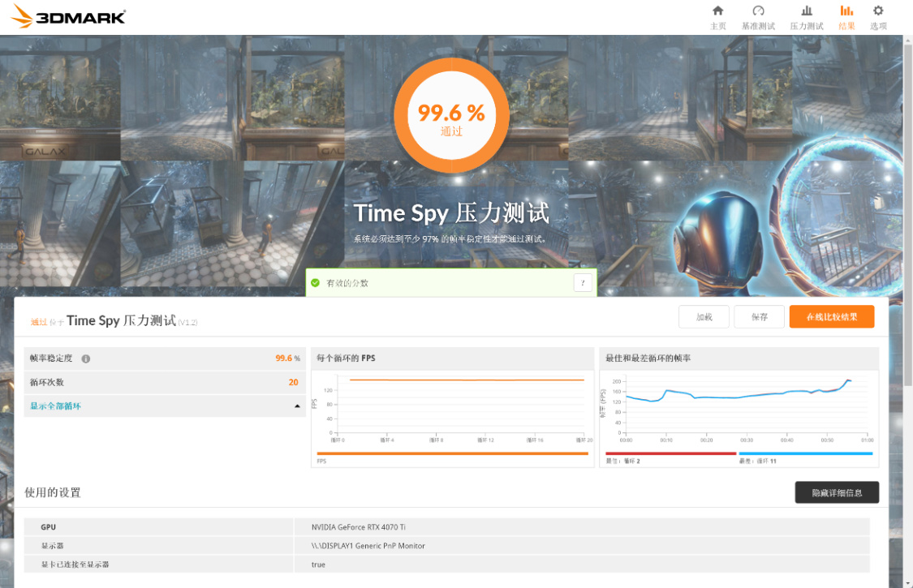Open the 基准测试 benchmark gauge icon
The width and height of the screenshot is (913, 588).
pos(758,11)
